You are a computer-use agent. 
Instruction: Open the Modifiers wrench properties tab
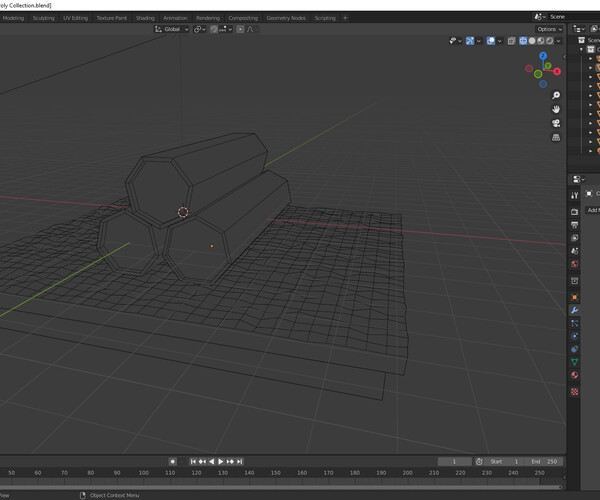[x=575, y=310]
